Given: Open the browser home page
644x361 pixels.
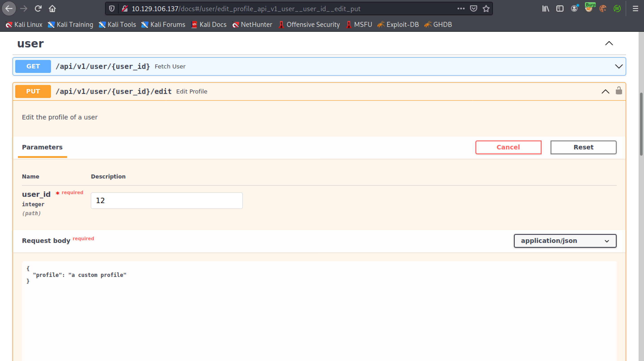Looking at the screenshot, I should 52,9.
